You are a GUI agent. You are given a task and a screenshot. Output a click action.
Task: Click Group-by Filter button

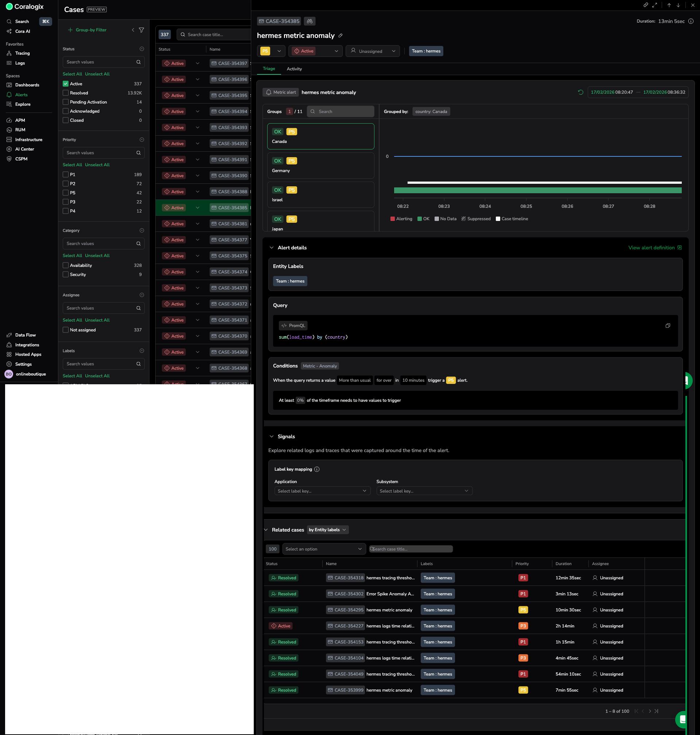[x=87, y=30]
